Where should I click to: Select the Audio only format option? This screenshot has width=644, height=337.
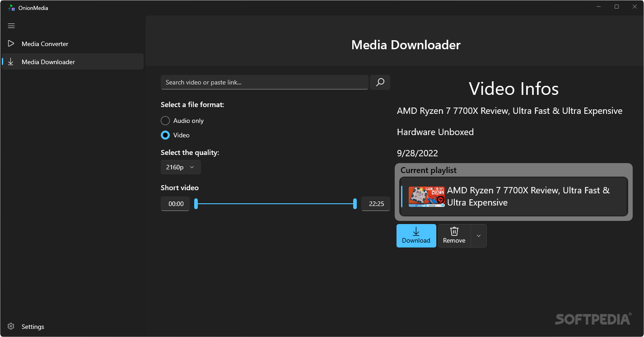pos(182,121)
